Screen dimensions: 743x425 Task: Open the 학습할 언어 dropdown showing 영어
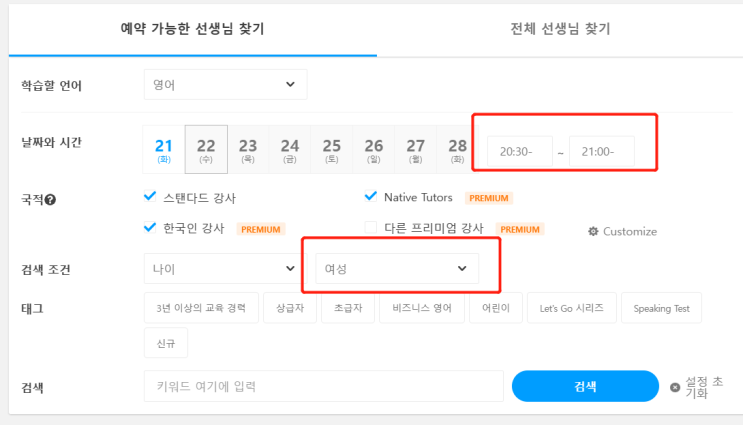point(225,85)
